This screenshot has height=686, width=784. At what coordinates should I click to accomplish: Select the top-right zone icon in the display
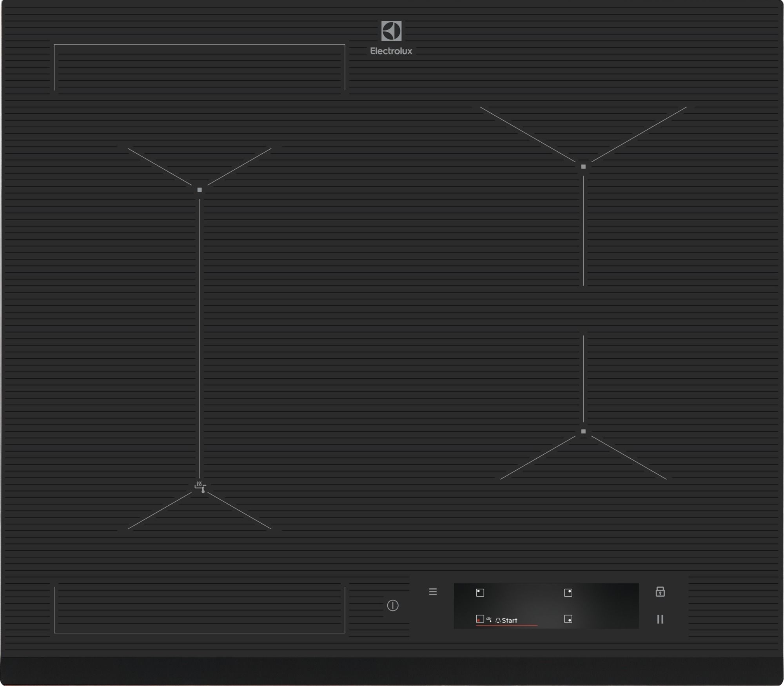click(568, 592)
